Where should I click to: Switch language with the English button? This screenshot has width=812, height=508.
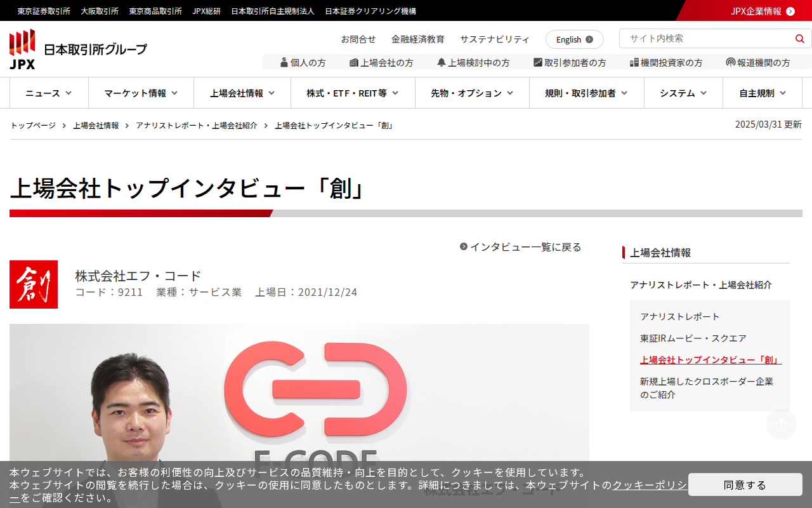[x=575, y=39]
